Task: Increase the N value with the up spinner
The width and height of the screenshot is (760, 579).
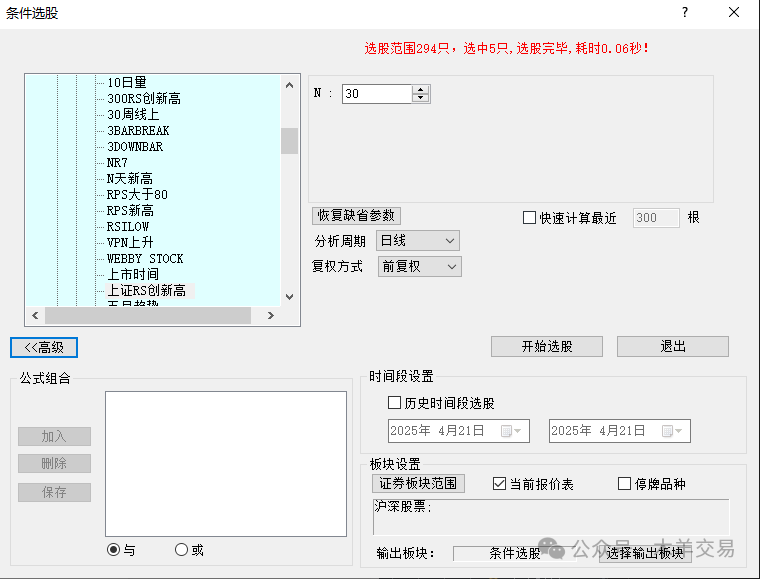Action: tap(421, 90)
